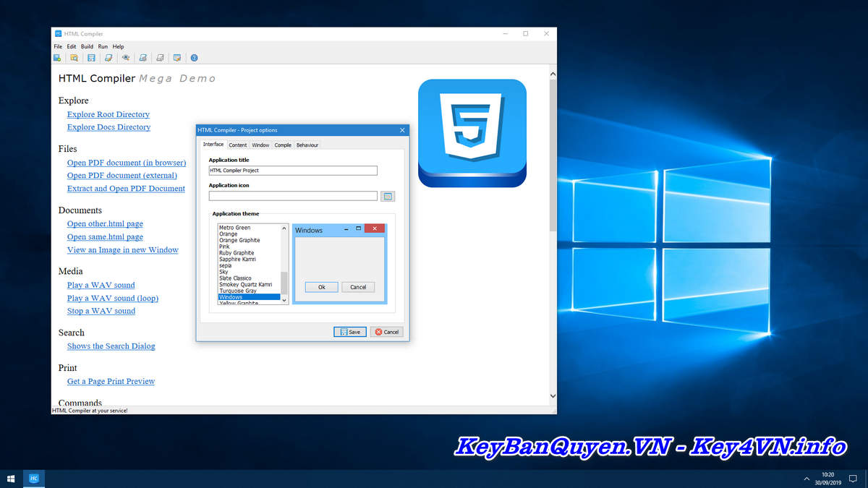Open the Build menu
The image size is (868, 488).
point(87,46)
